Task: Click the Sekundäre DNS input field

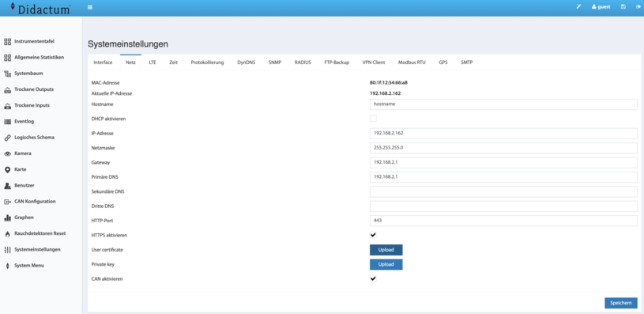Action: (503, 191)
